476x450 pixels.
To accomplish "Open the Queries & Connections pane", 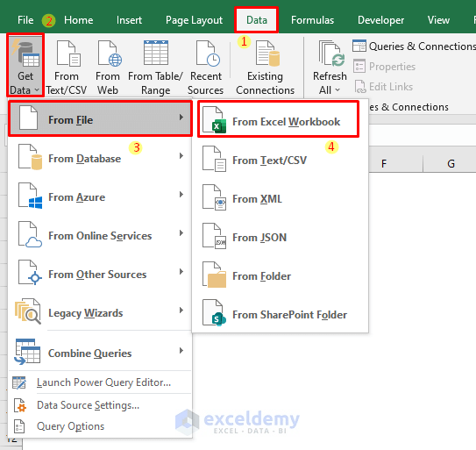I will 414,46.
